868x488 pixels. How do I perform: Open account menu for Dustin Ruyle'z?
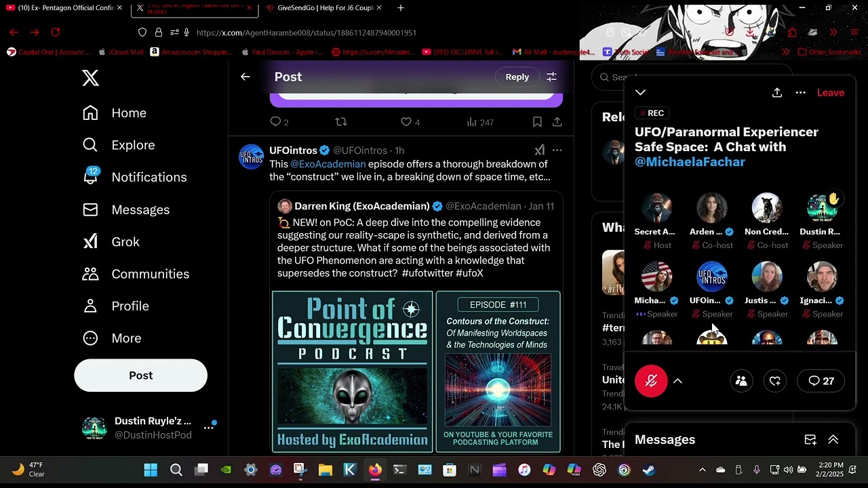coord(148,428)
